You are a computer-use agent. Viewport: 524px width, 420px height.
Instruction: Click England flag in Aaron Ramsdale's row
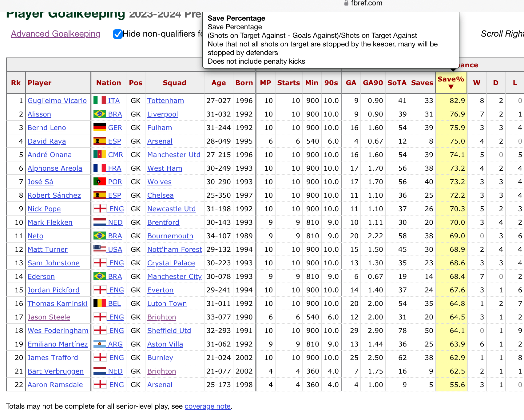point(100,384)
